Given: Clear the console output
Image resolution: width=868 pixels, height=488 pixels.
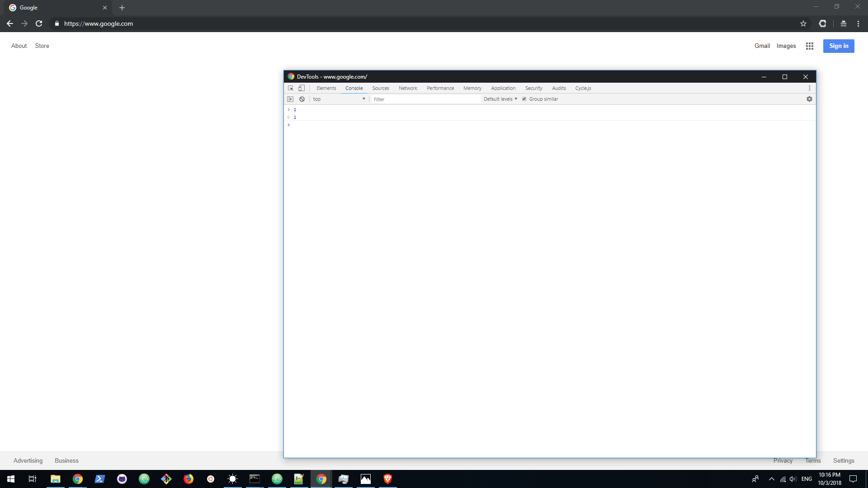Looking at the screenshot, I should pyautogui.click(x=302, y=99).
